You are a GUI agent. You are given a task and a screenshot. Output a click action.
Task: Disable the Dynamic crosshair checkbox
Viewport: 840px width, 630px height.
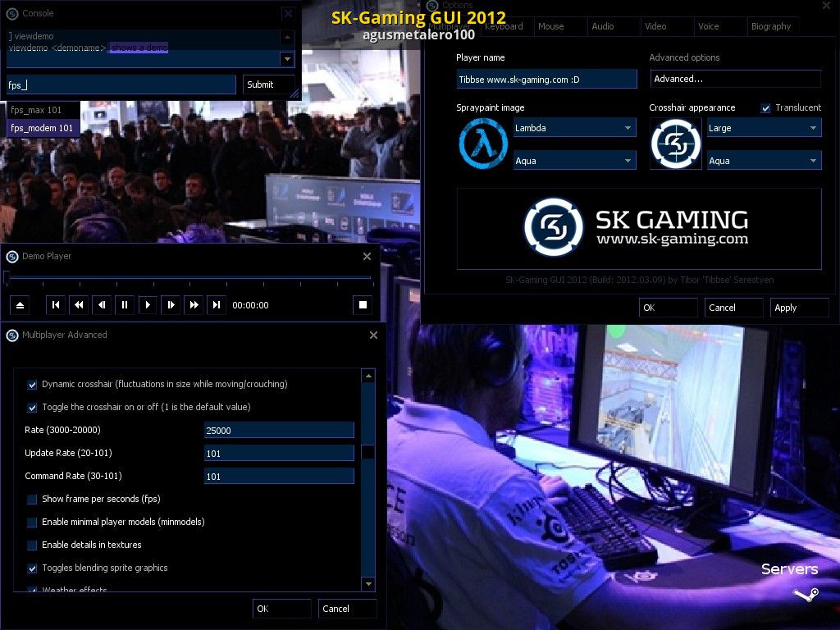[33, 385]
